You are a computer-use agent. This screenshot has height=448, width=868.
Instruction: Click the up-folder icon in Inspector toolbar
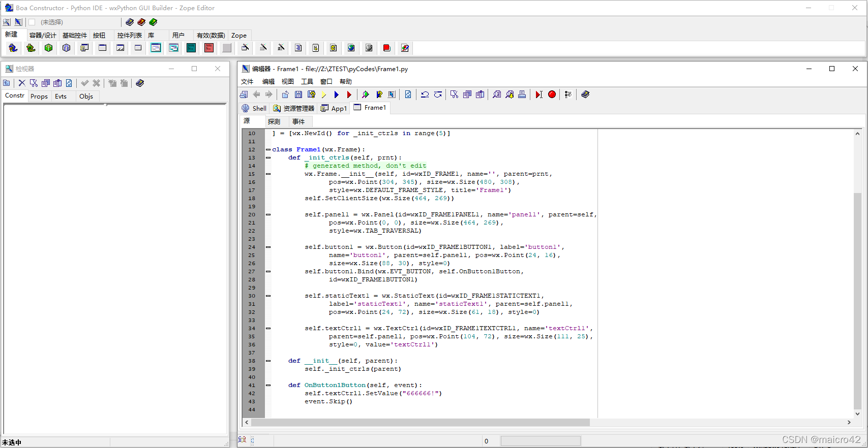pyautogui.click(x=7, y=83)
